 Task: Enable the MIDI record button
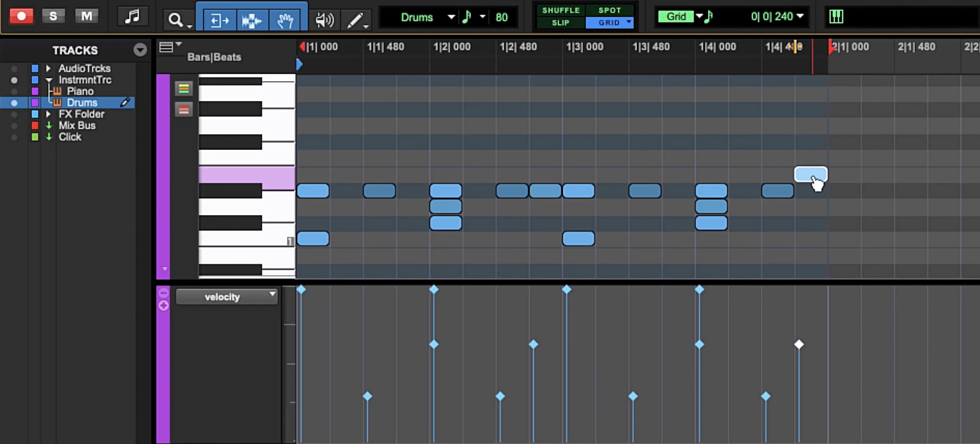click(x=21, y=16)
